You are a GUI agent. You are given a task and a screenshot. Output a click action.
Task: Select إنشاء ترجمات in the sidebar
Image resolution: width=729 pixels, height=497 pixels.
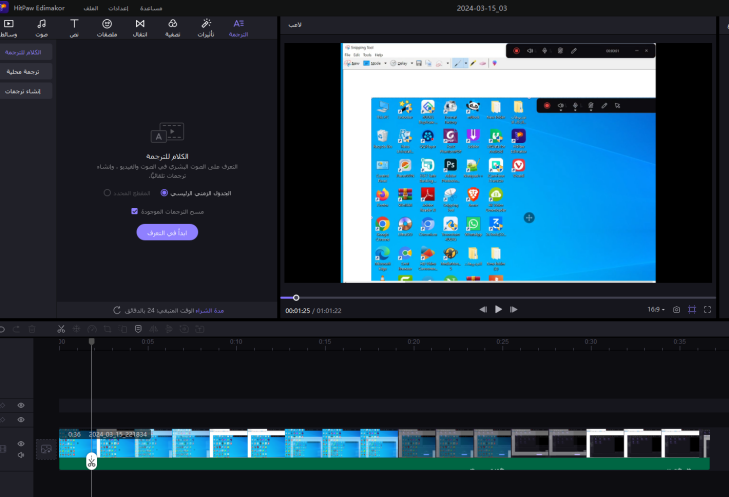pos(26,91)
